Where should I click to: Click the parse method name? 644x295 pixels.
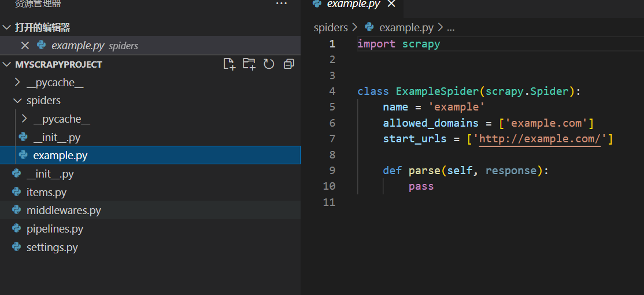tap(425, 171)
